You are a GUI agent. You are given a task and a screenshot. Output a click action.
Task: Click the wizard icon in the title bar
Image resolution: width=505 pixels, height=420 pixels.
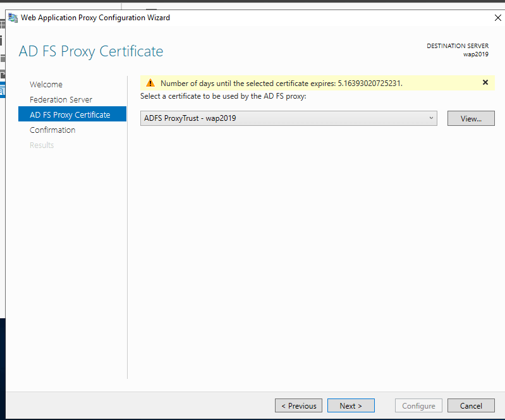(x=13, y=18)
